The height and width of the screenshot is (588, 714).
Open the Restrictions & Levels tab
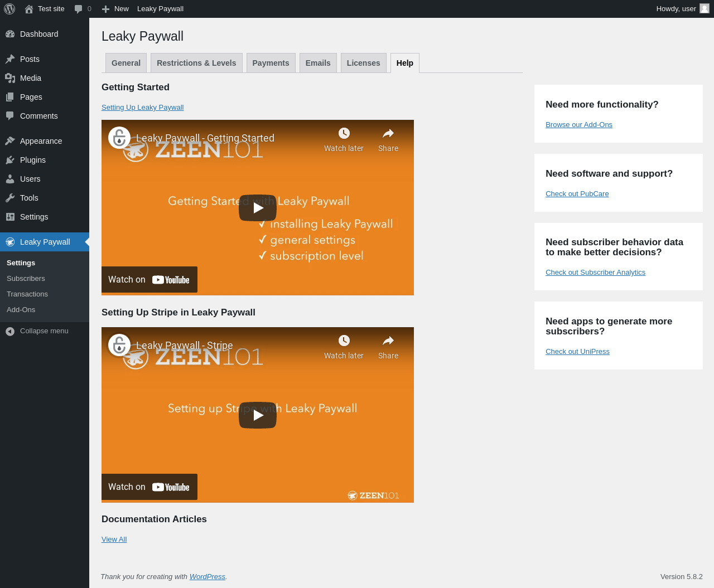[196, 63]
